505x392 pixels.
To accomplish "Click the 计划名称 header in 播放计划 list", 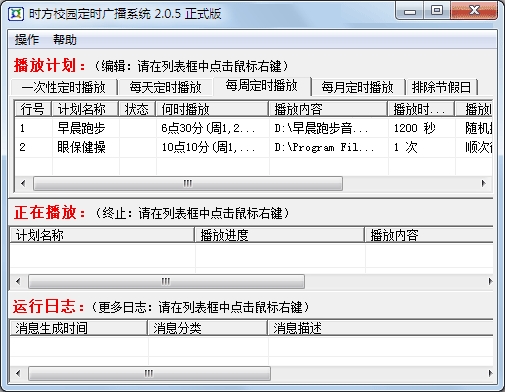I will [x=85, y=109].
